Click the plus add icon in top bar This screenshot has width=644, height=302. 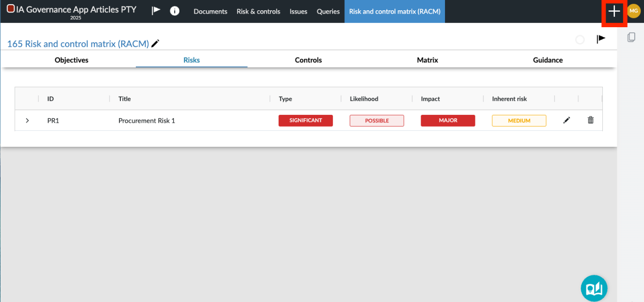pos(614,11)
